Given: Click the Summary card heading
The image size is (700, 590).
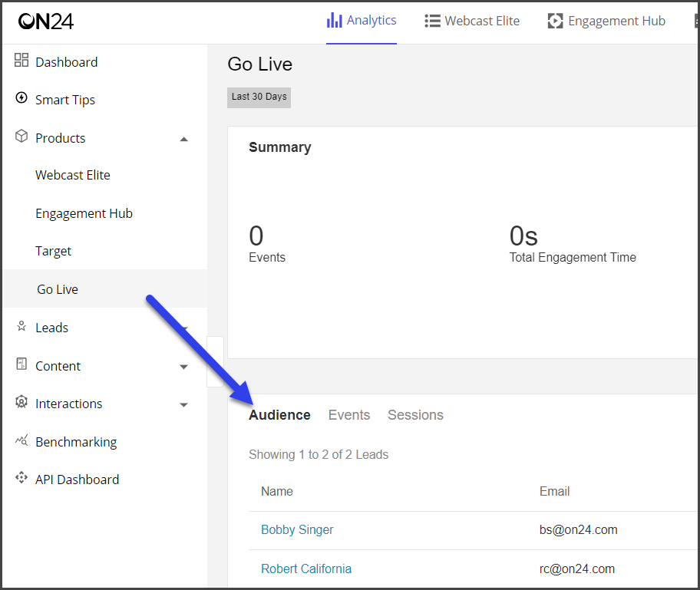Looking at the screenshot, I should click(280, 147).
